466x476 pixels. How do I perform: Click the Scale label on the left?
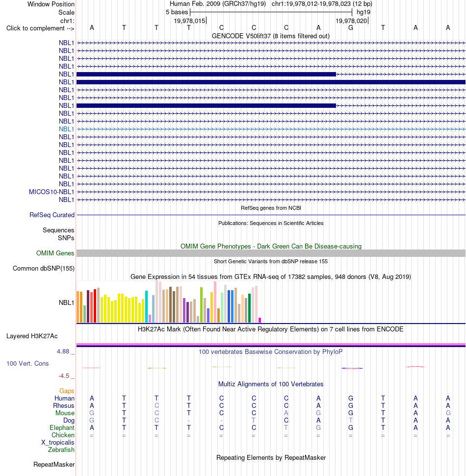(66, 12)
